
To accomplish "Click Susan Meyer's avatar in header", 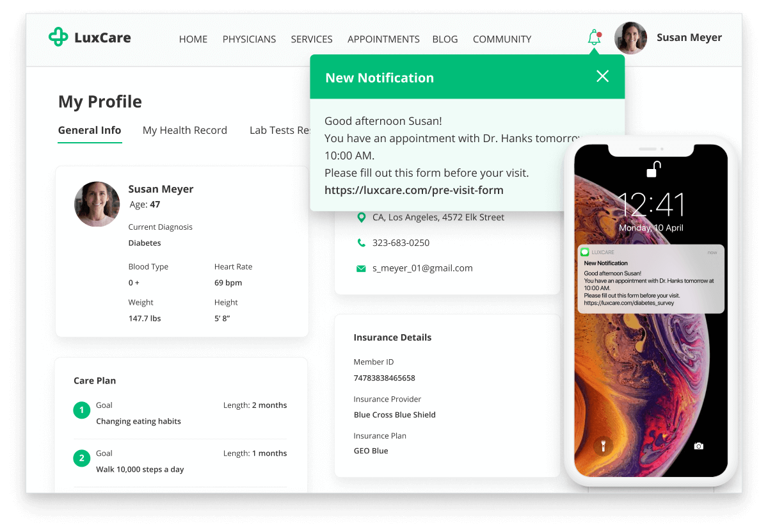I will click(x=630, y=38).
